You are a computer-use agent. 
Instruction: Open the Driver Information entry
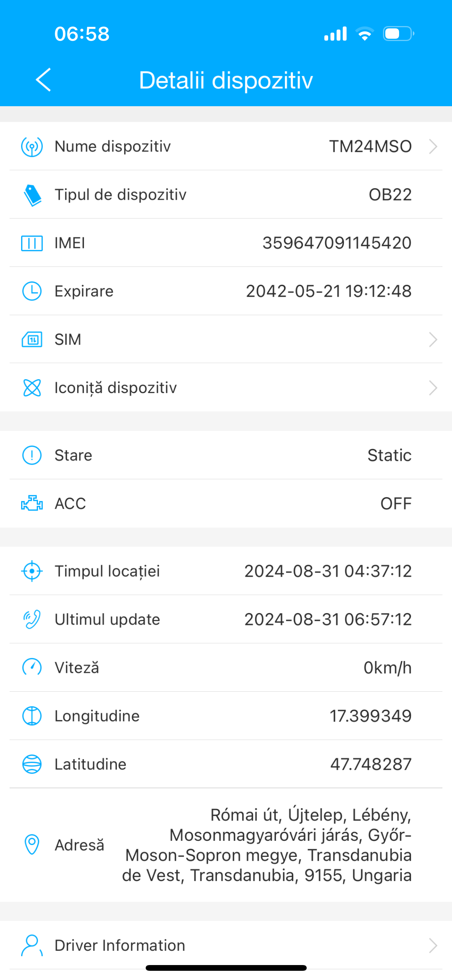[x=120, y=945]
